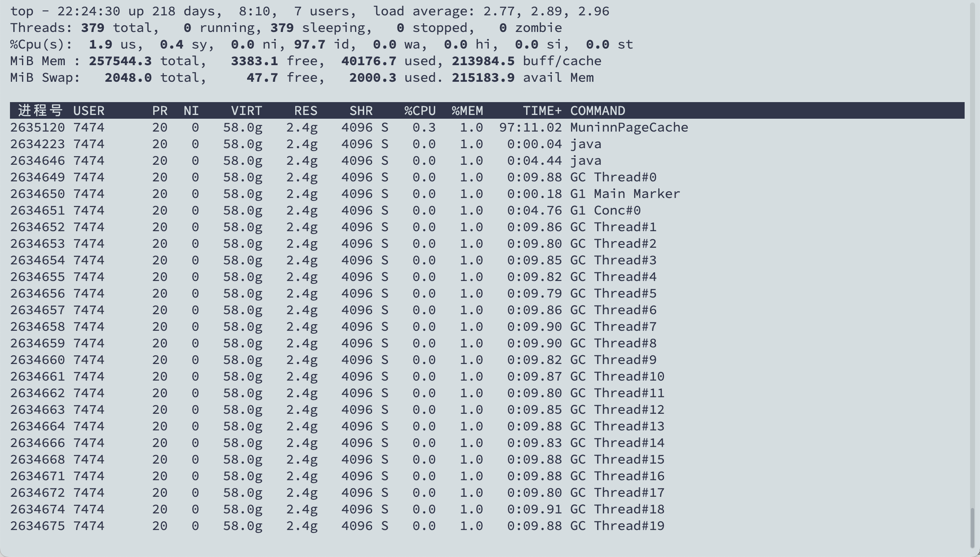Click the 2000.3 used swap value

(x=372, y=78)
